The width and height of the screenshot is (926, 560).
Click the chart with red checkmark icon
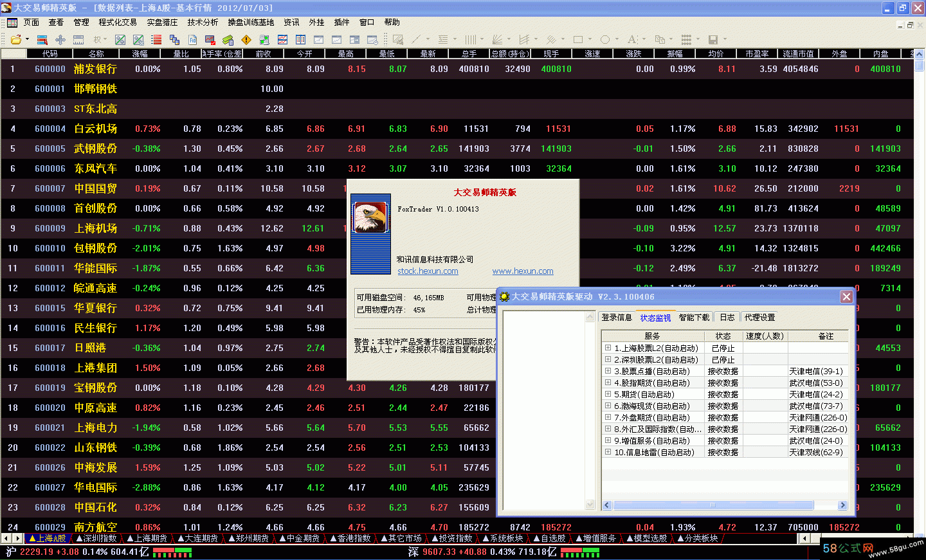pyautogui.click(x=210, y=39)
